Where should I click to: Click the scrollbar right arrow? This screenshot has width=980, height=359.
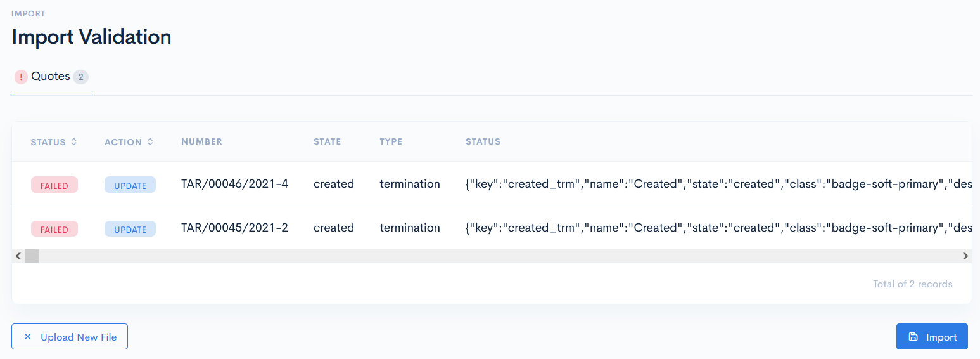point(965,256)
